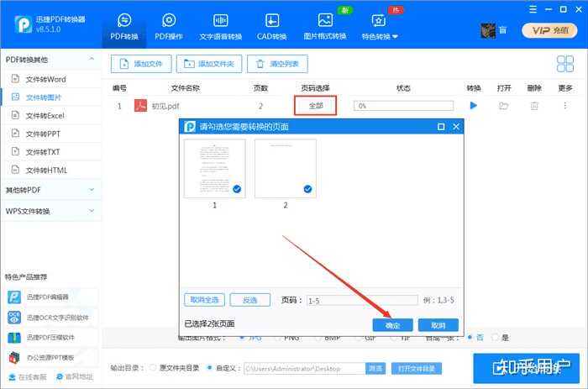
Task: Click the VIP button
Action: click(x=549, y=30)
